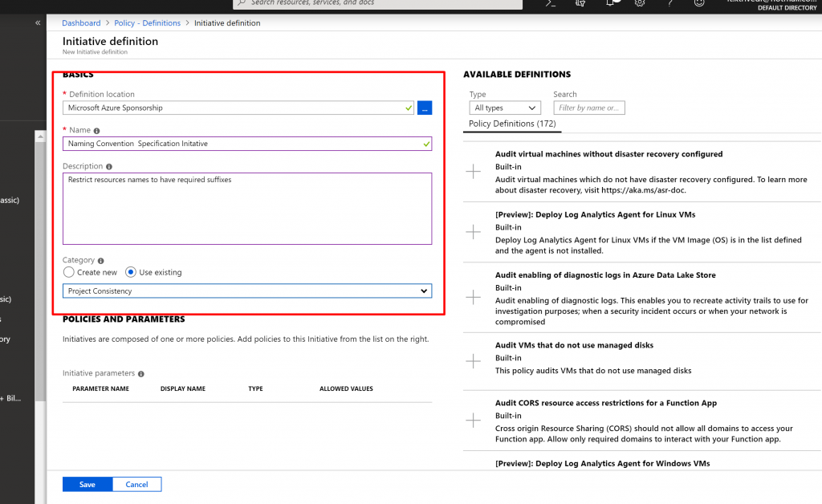The image size is (822, 504).
Task: Click the Filter by name search field
Action: (588, 108)
